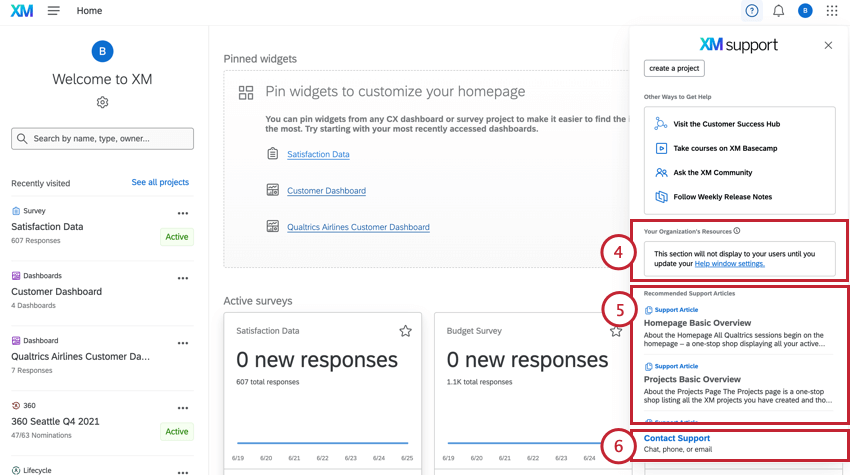Click See all projects link

[x=160, y=182]
